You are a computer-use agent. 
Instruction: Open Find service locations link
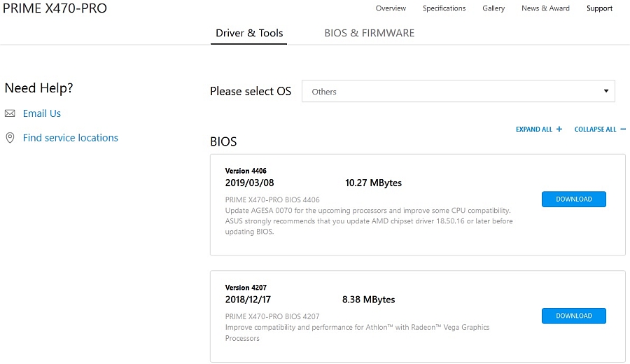coord(70,138)
